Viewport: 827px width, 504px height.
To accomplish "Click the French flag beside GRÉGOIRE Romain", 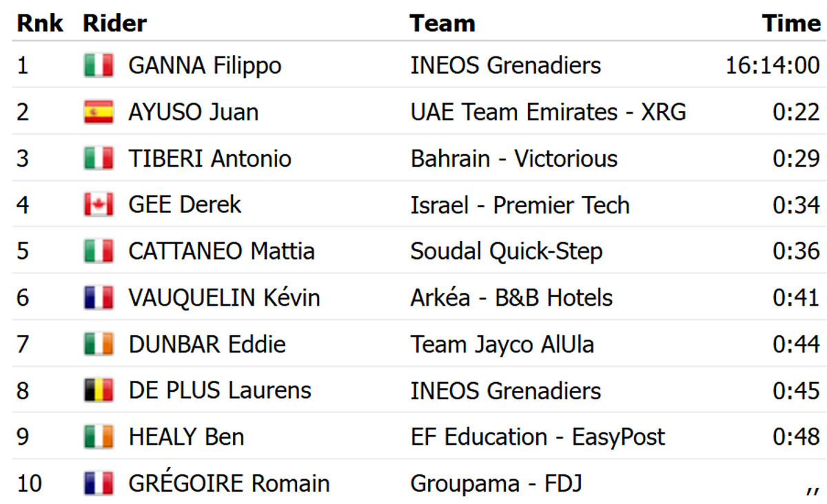I will (99, 483).
